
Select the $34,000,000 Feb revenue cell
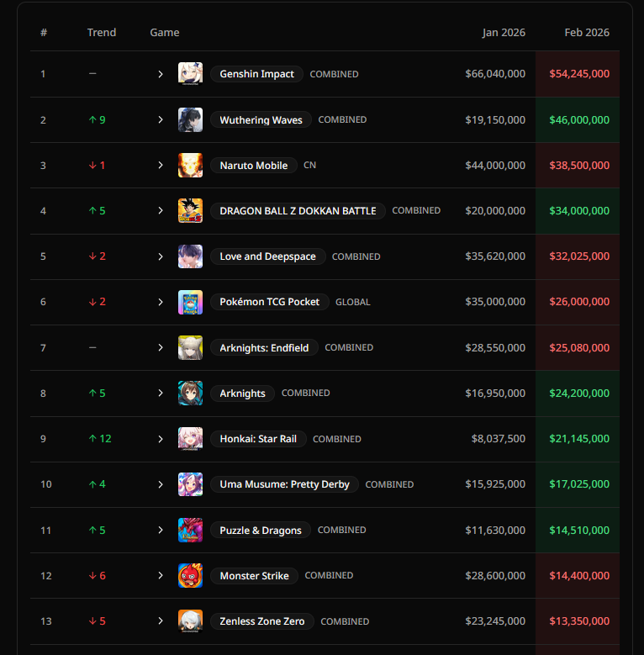point(579,210)
